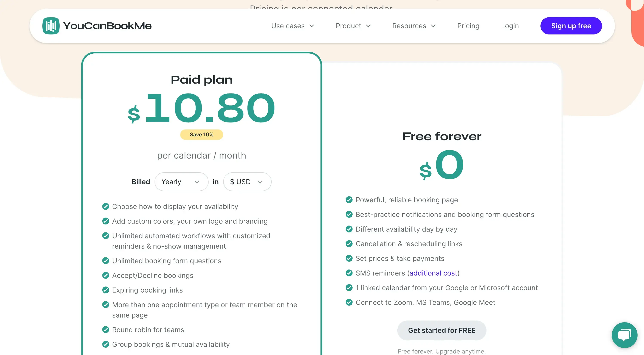Click the checkmark icon next to 'SMS reminders'
This screenshot has height=355, width=644.
click(349, 273)
